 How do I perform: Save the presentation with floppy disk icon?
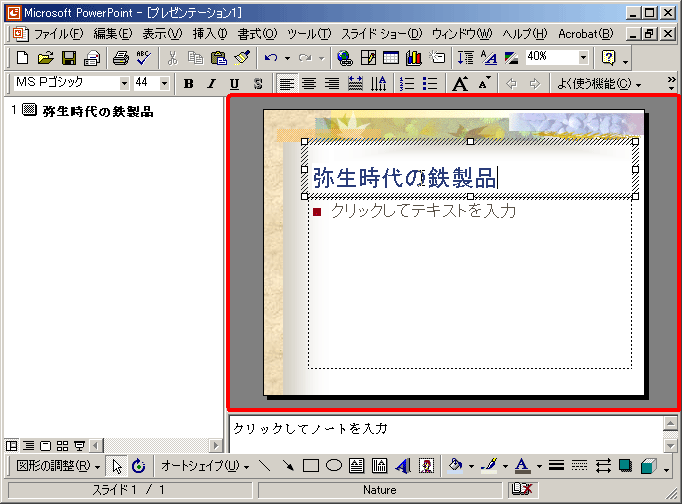69,57
